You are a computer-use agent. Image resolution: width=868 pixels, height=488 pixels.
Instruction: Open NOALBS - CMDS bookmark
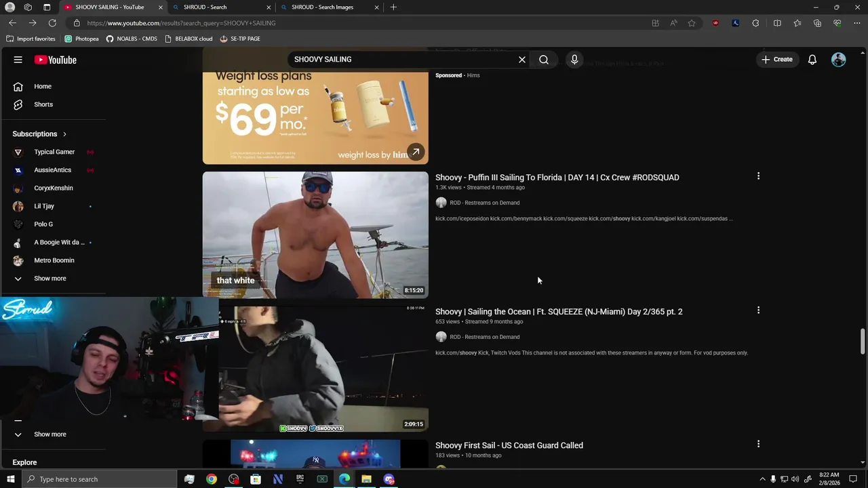(132, 39)
